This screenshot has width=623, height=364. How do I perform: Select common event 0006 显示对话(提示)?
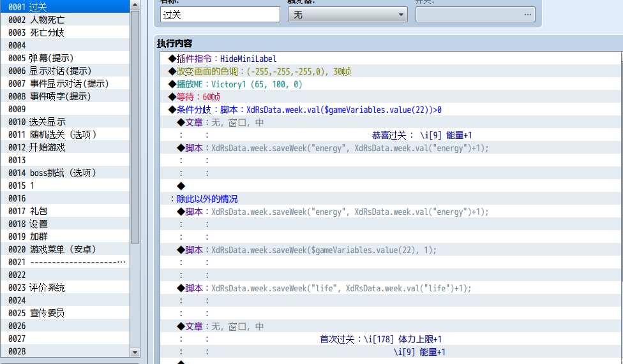click(x=65, y=70)
